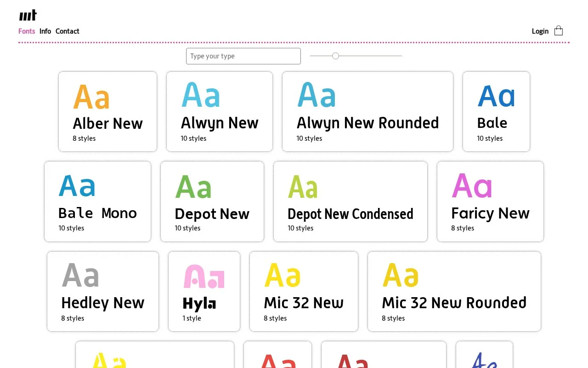Click the Hyla font name
The height and width of the screenshot is (368, 588).
point(199,303)
